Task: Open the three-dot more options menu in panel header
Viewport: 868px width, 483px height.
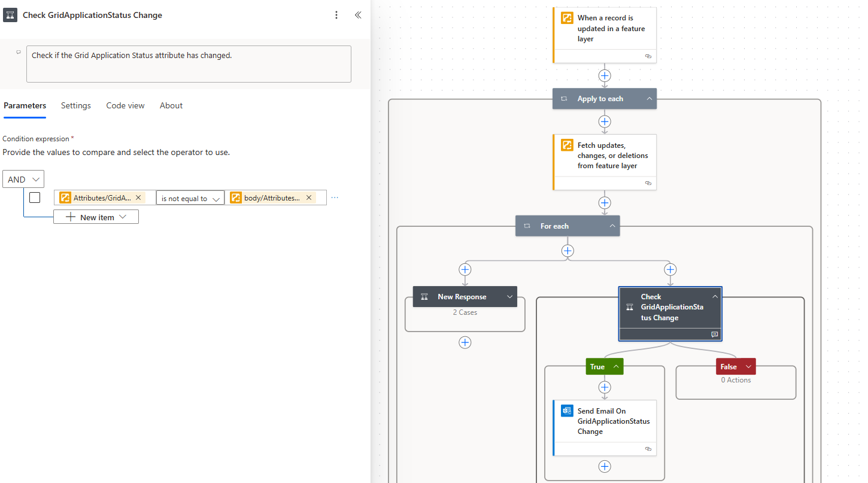Action: [336, 15]
